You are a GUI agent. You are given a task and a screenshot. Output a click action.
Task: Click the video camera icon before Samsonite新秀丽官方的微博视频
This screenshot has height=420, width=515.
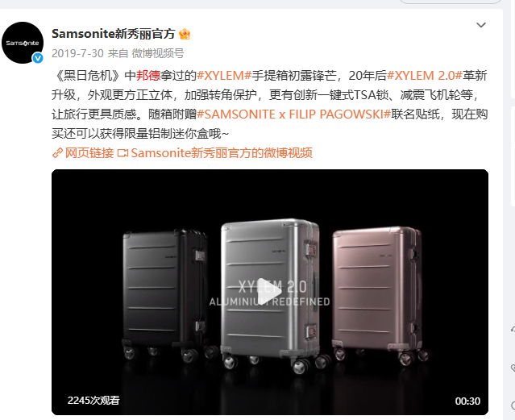tap(123, 153)
